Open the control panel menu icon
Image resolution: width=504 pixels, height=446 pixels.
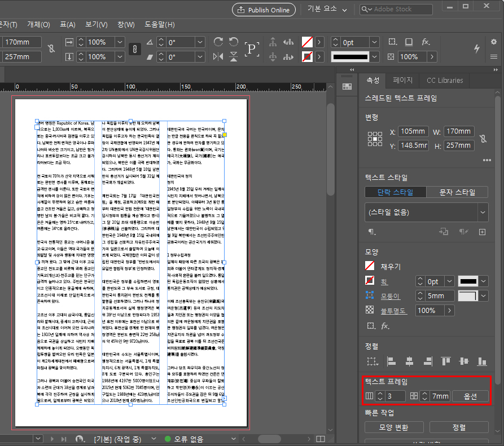pos(494,57)
